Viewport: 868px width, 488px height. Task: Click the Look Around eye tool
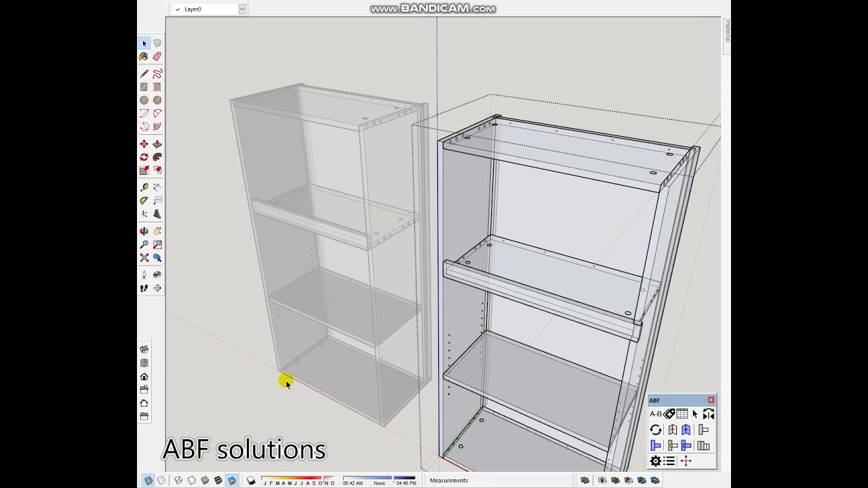click(157, 274)
